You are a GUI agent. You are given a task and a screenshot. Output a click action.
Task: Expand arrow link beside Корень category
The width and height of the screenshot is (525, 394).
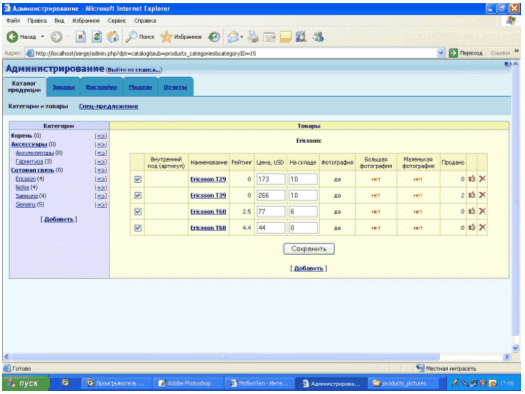100,136
